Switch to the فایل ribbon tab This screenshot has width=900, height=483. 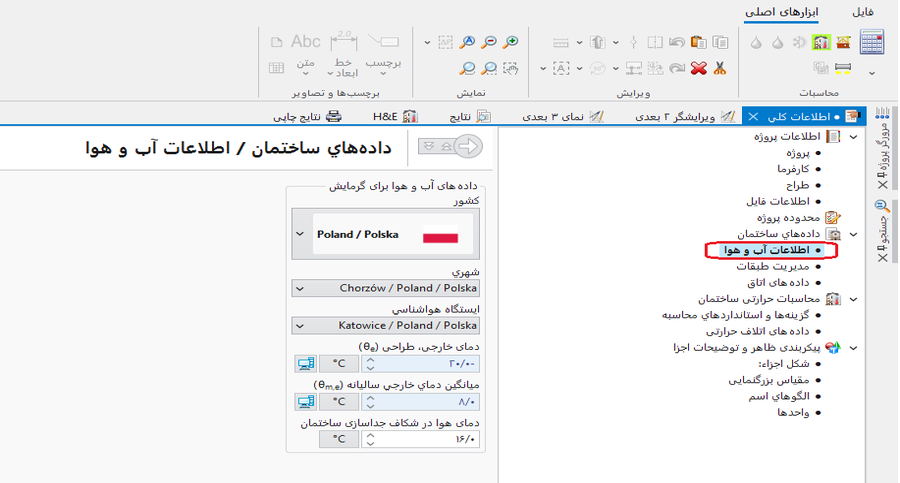point(861,12)
